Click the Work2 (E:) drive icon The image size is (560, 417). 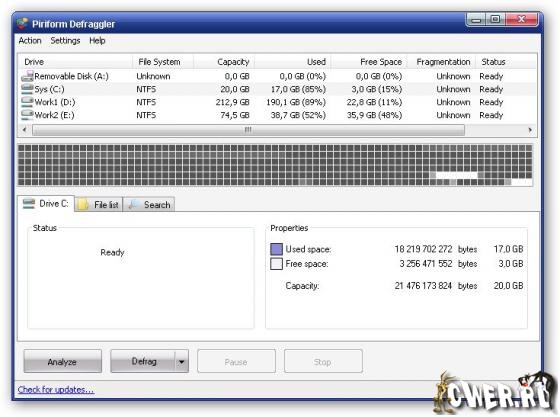pyautogui.click(x=27, y=115)
